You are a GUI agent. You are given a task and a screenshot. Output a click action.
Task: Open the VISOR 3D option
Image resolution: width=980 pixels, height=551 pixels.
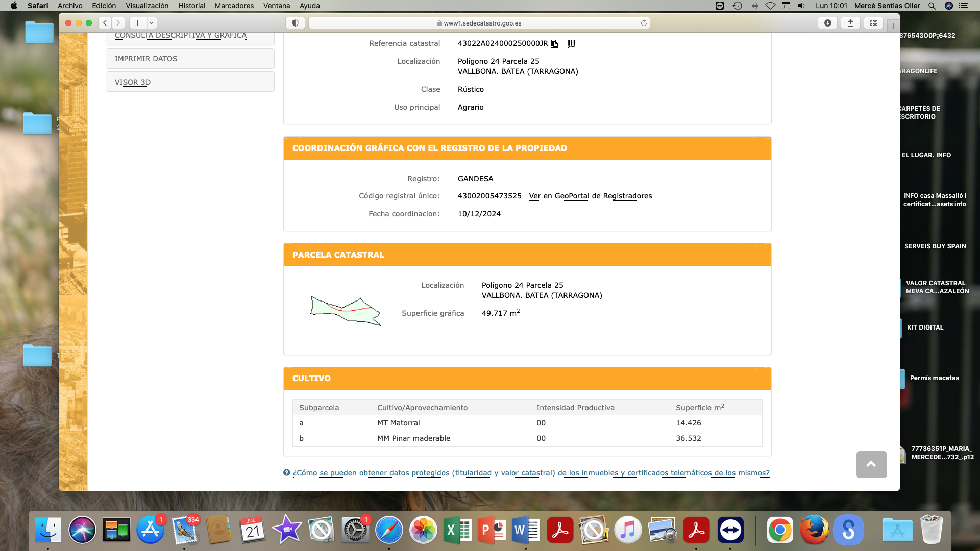(x=133, y=82)
